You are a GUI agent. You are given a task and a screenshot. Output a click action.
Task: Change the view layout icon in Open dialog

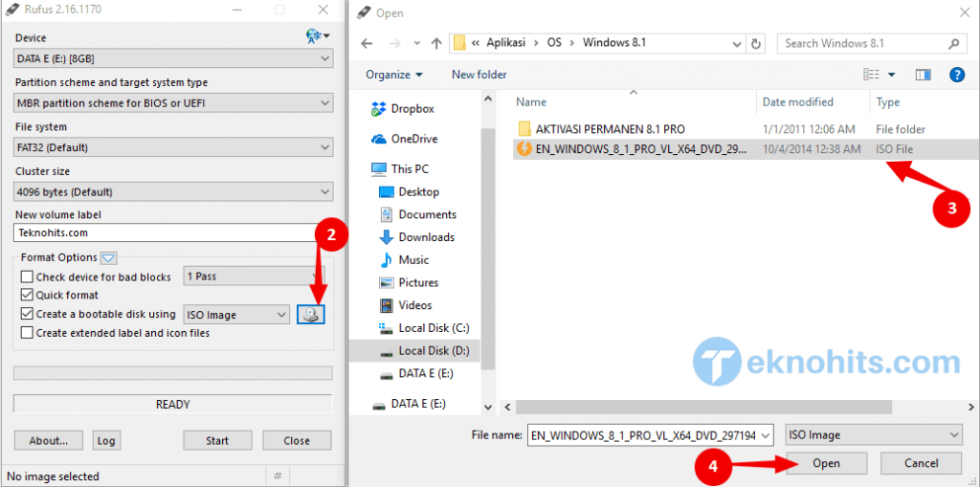point(872,75)
